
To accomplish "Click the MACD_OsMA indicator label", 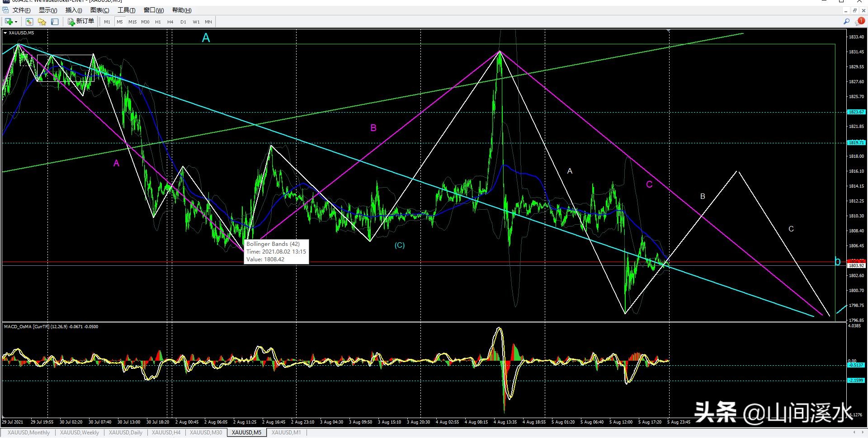I will (x=51, y=326).
